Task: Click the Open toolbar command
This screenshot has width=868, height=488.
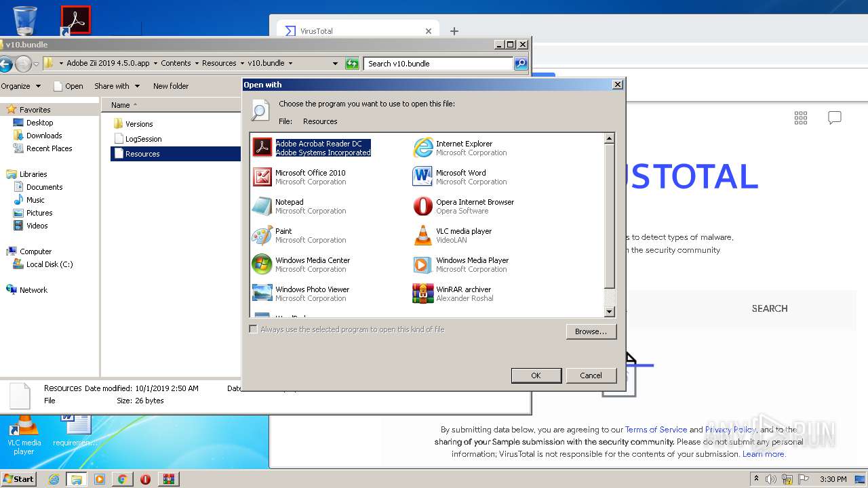Action: 68,86
